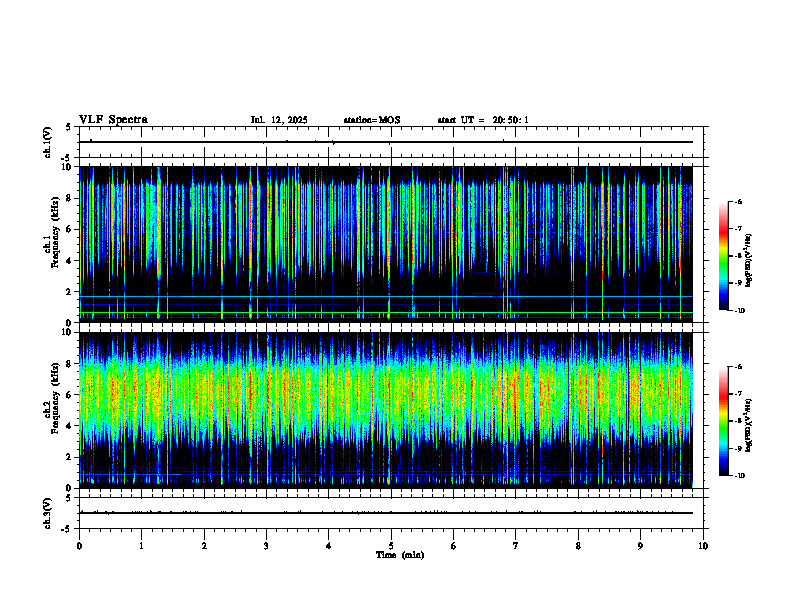Click the date text "Jul 12, 2025"
792x612 pixels.
coord(279,120)
